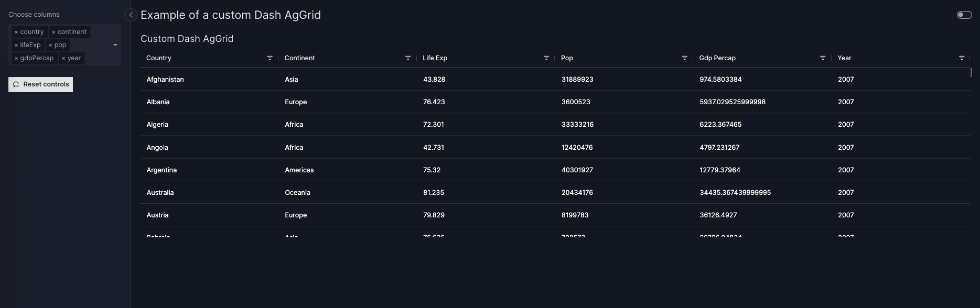Open the Pop column filter menu

pos(684,58)
